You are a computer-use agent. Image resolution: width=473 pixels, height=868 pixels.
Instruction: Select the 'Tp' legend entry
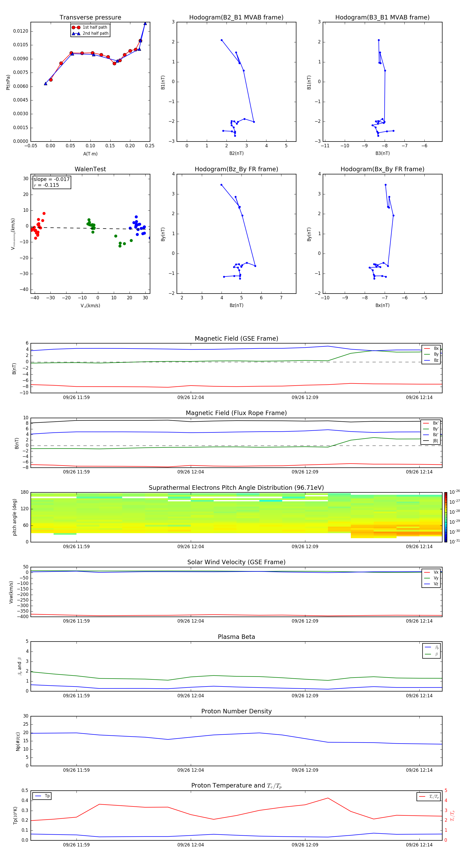(42, 796)
